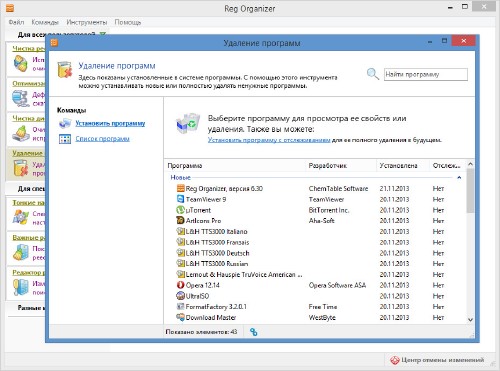Image resolution: width=500 pixels, height=371 pixels.
Task: Click the program list icon under Команды
Action: pos(65,139)
